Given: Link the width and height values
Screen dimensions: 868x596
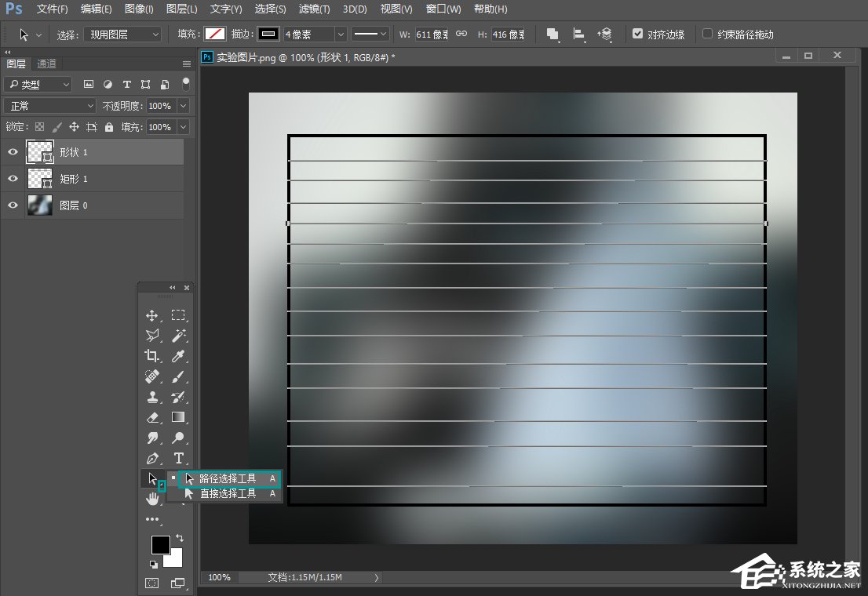Looking at the screenshot, I should click(x=461, y=35).
